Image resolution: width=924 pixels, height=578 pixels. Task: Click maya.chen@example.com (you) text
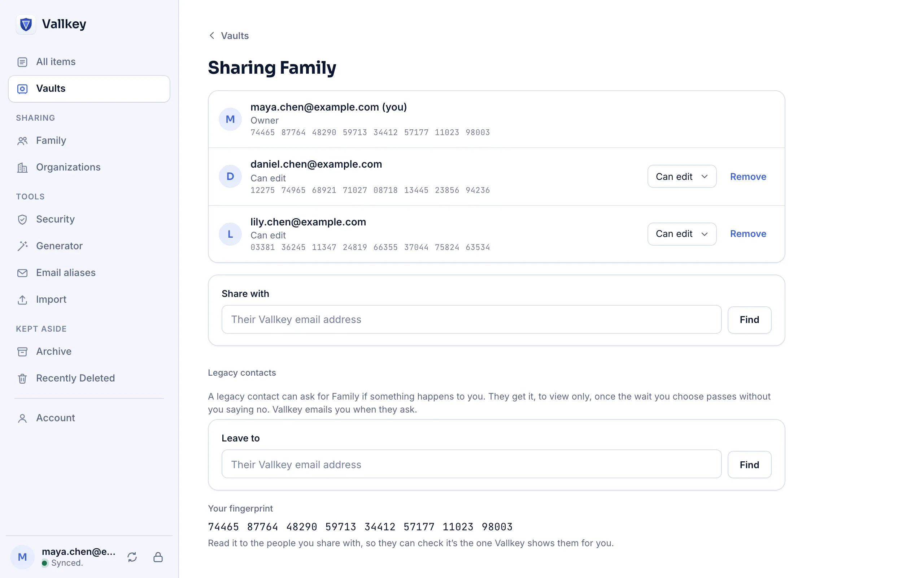coord(329,107)
